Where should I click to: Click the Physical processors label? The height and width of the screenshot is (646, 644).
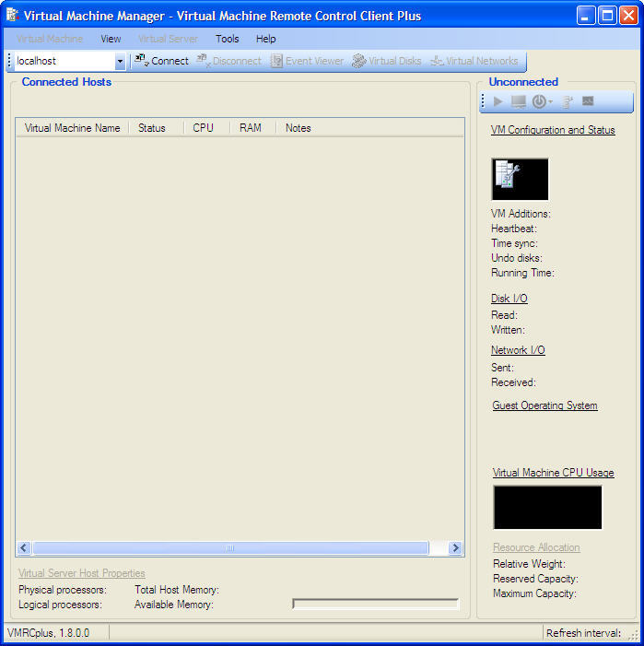(63, 590)
